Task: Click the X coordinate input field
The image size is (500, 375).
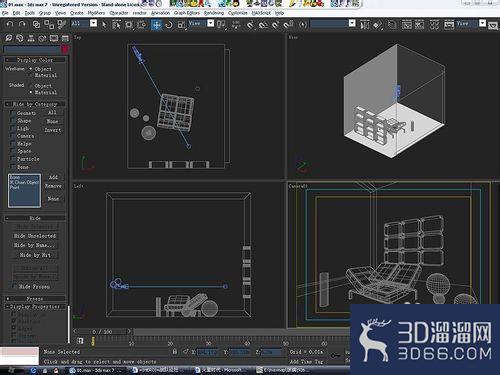Action: 207,352
